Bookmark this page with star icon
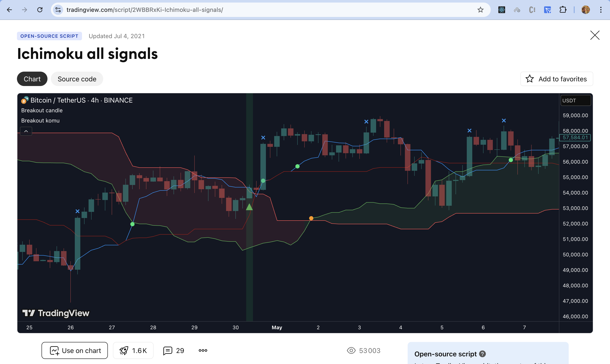This screenshot has height=364, width=610. (x=480, y=10)
